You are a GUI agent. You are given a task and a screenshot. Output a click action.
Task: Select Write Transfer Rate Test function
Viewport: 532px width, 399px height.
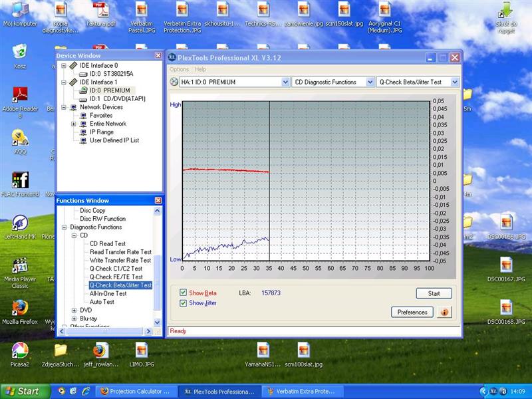(120, 260)
